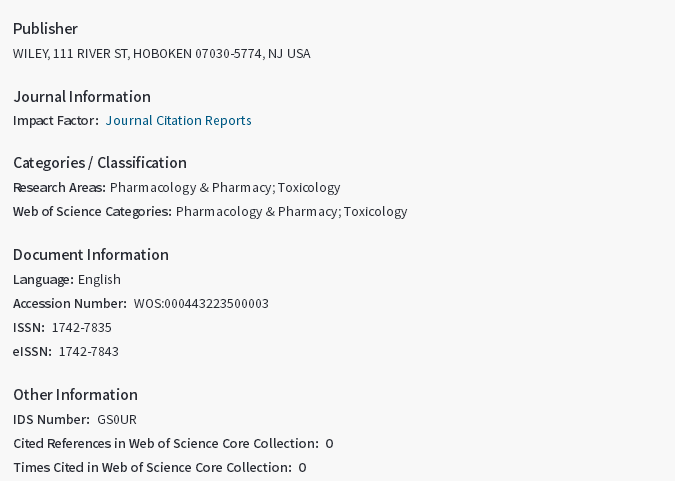Click the Cited References count
Screen dimensions: 675x481
(329, 444)
